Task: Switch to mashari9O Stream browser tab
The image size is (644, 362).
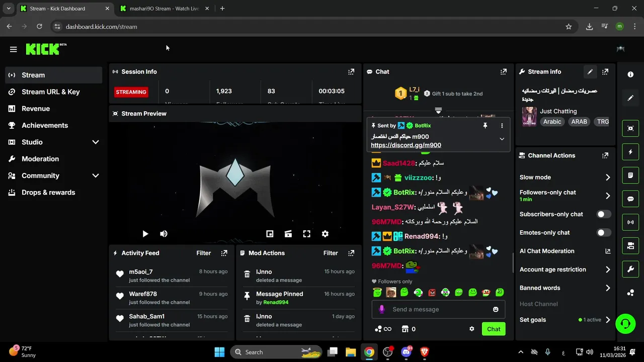Action: 164,9
